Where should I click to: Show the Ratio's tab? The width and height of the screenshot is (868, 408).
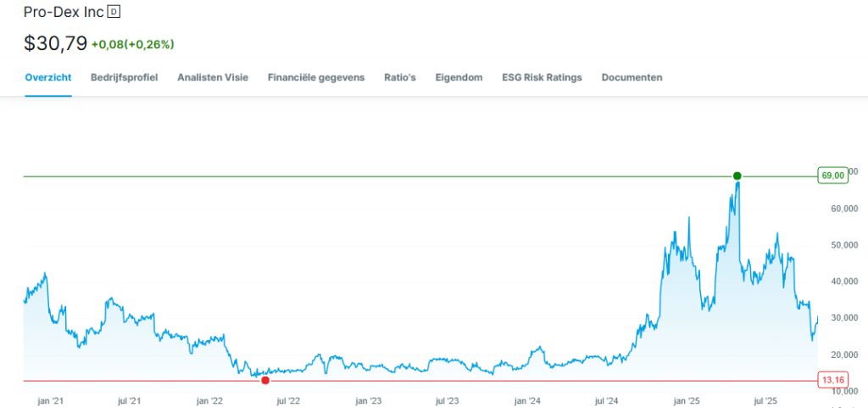click(x=400, y=77)
